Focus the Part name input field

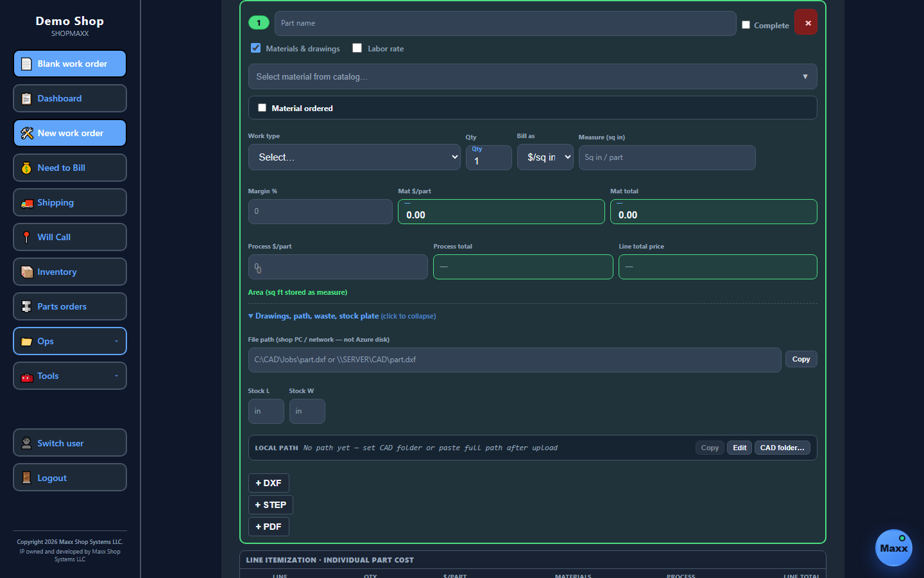pyautogui.click(x=505, y=23)
